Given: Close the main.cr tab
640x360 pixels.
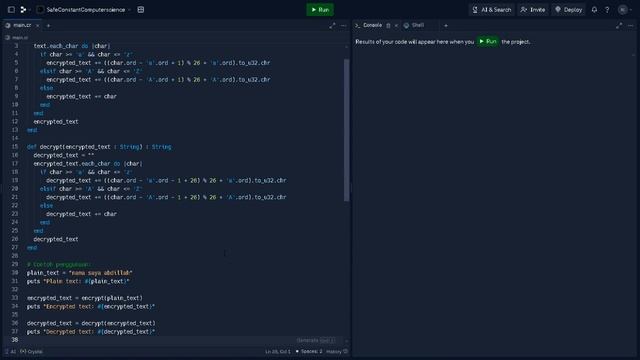Looking at the screenshot, I should 38,25.
